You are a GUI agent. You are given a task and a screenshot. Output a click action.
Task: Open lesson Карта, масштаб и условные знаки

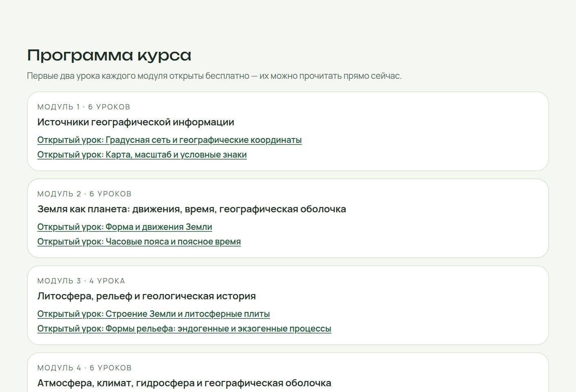pyautogui.click(x=142, y=155)
